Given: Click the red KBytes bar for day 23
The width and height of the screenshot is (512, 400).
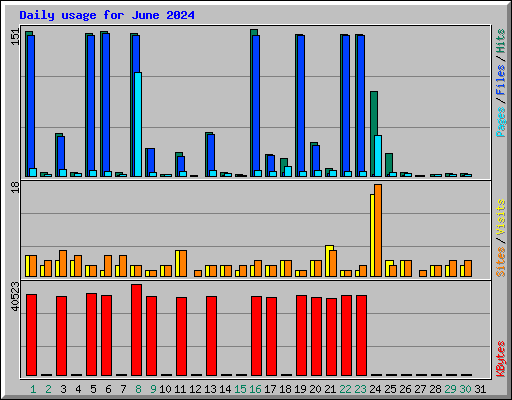Looking at the screenshot, I should coord(361,335).
